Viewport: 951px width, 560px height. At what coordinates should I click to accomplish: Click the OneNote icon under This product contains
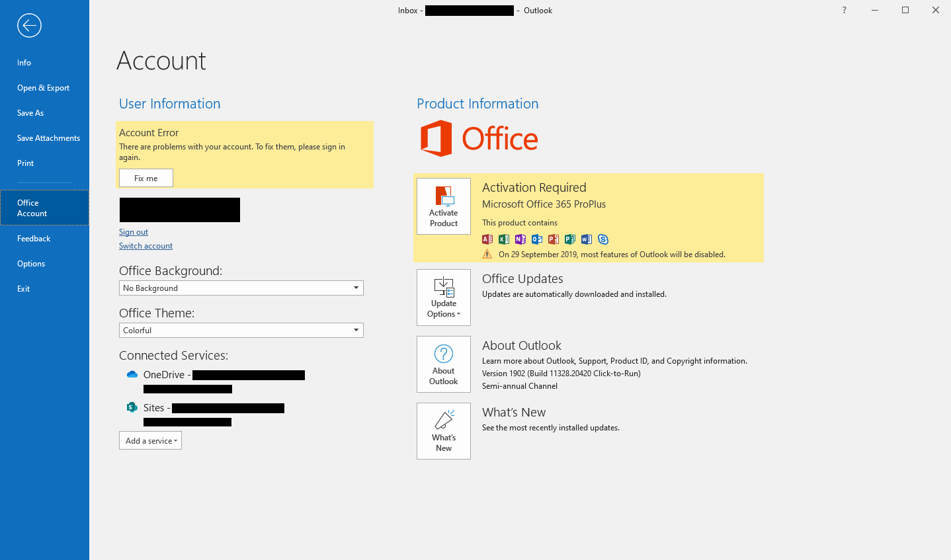tap(520, 239)
